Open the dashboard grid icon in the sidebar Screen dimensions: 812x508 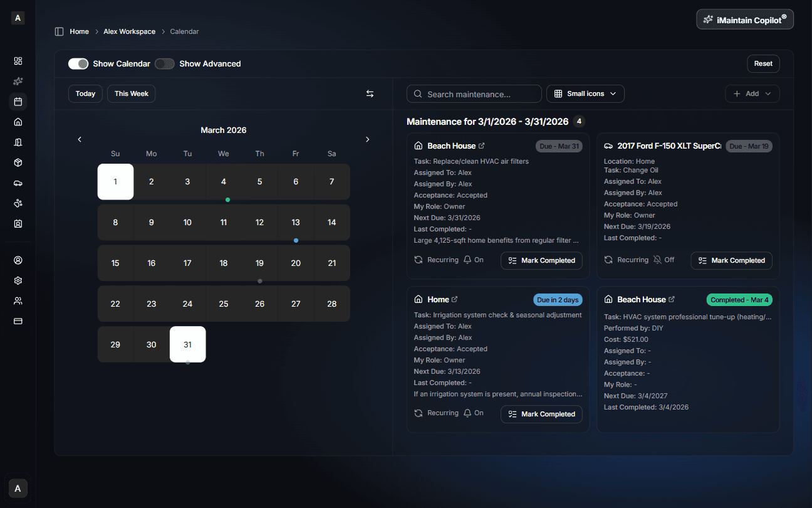(x=18, y=61)
